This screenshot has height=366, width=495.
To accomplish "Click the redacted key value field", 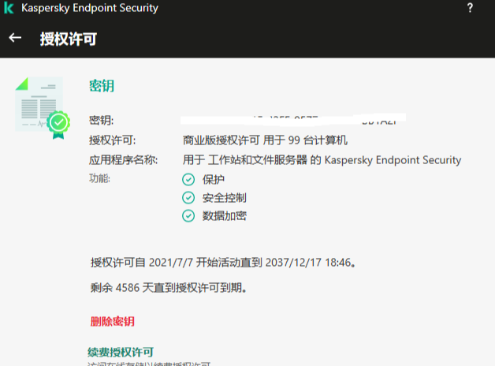I will [x=293, y=119].
